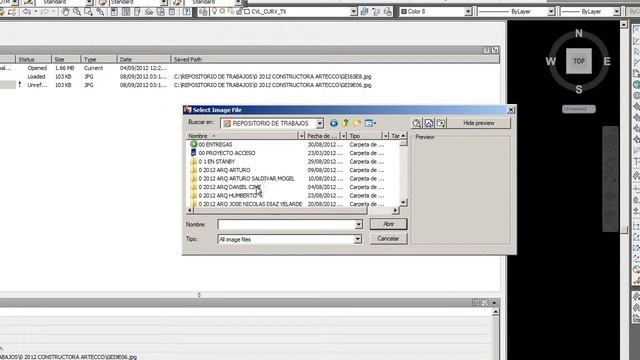Click the Layer Previous icon
Viewport: 640px width, 360px height.
click(x=376, y=12)
